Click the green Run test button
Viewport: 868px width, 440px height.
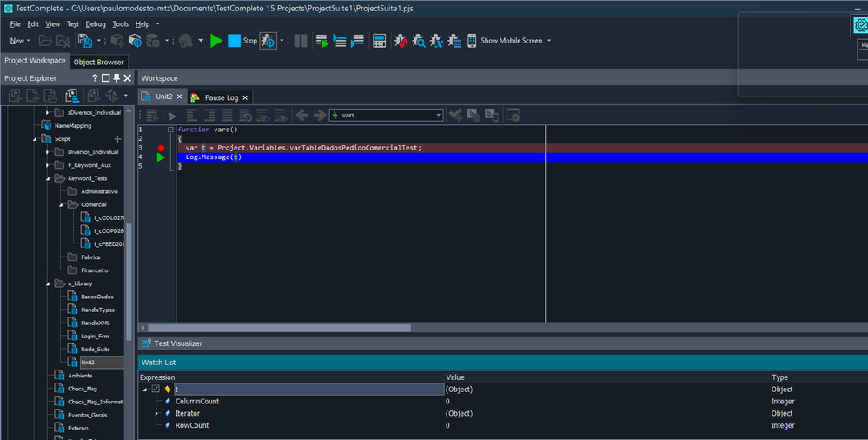216,41
